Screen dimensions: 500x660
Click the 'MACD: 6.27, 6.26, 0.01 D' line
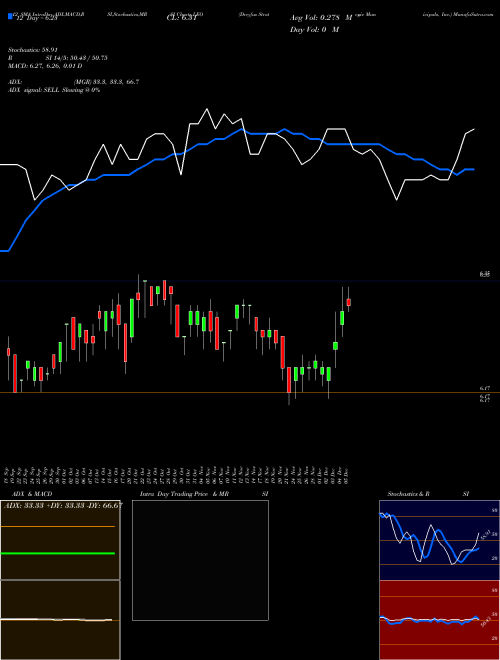coord(45,66)
